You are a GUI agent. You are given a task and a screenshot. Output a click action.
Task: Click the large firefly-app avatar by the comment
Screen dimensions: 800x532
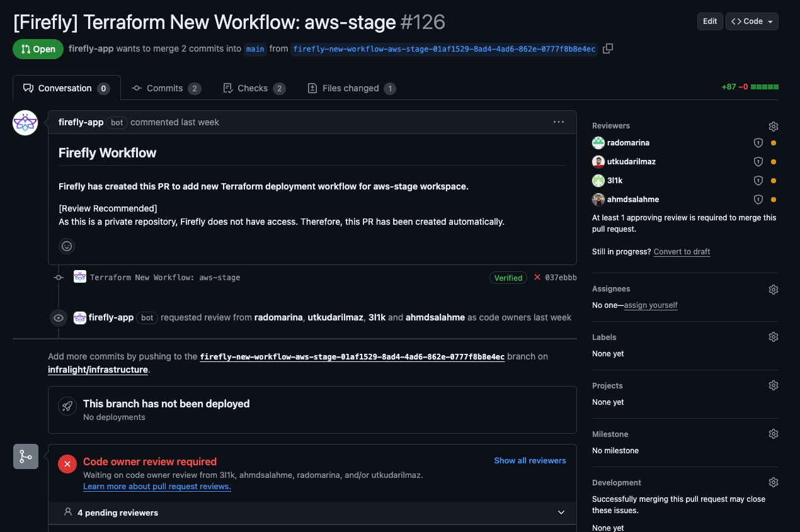(25, 123)
